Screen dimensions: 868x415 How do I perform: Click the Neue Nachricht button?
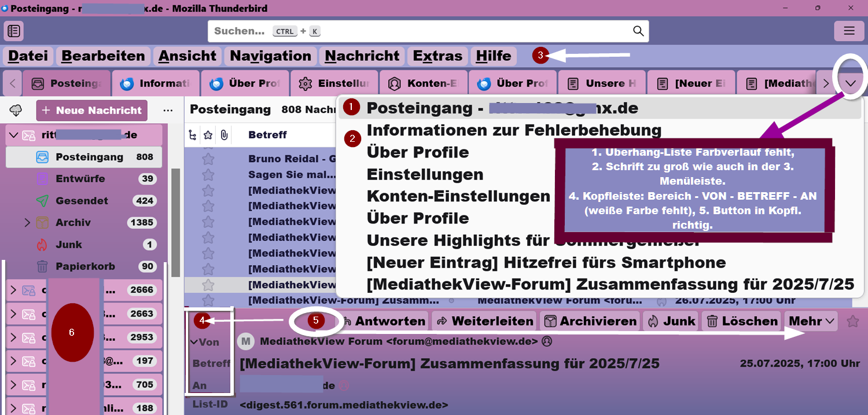92,110
